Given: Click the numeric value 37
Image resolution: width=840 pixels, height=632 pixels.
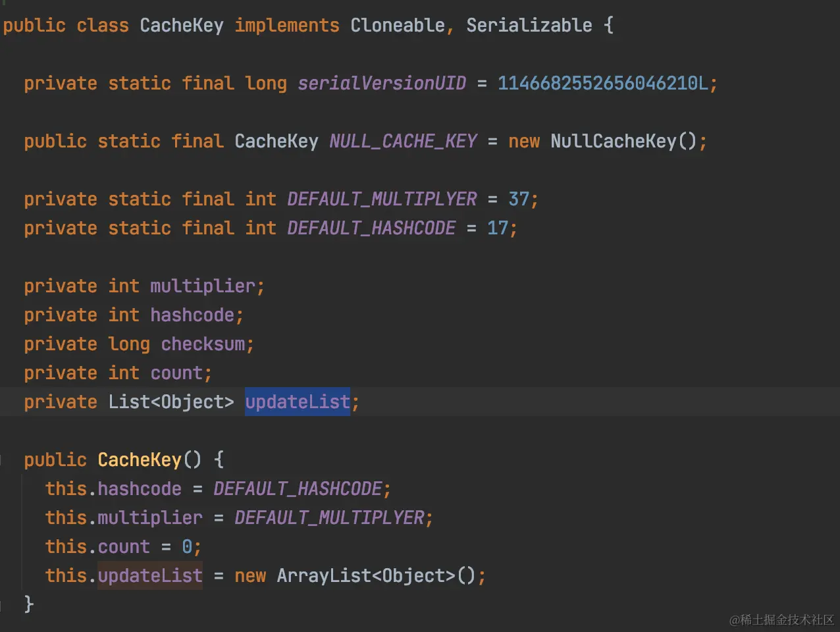Looking at the screenshot, I should coord(519,199).
